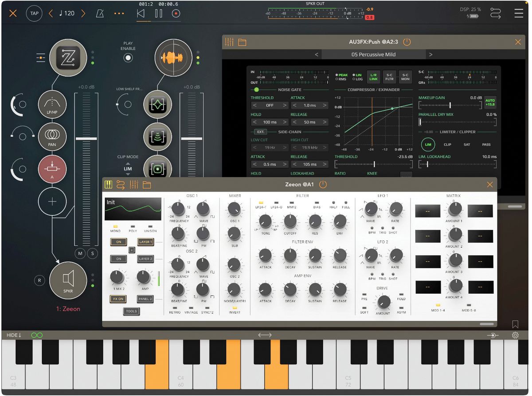Viewport: 532px width, 396px height.
Task: Open the PAN control on the channel strip
Action: coord(52,136)
